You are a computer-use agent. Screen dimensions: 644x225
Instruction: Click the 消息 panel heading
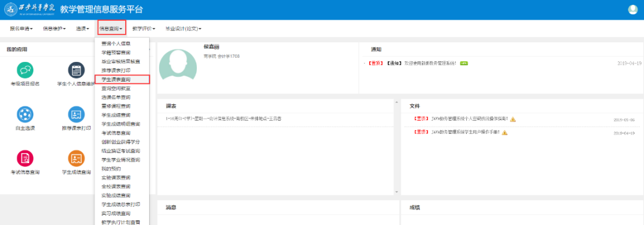pyautogui.click(x=171, y=207)
